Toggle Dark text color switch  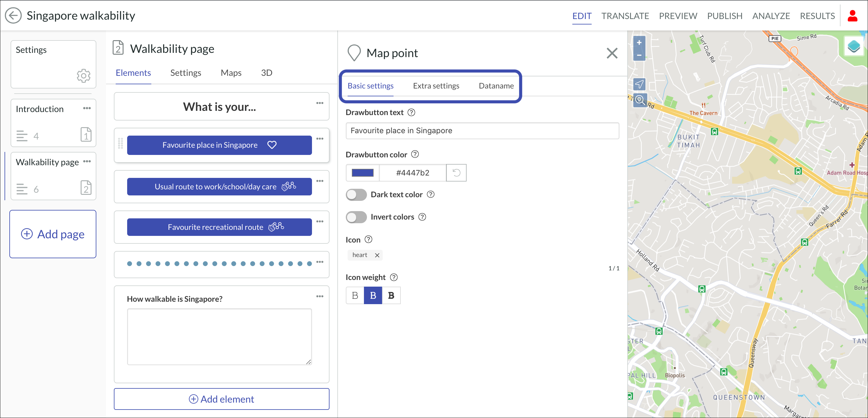[x=356, y=195]
